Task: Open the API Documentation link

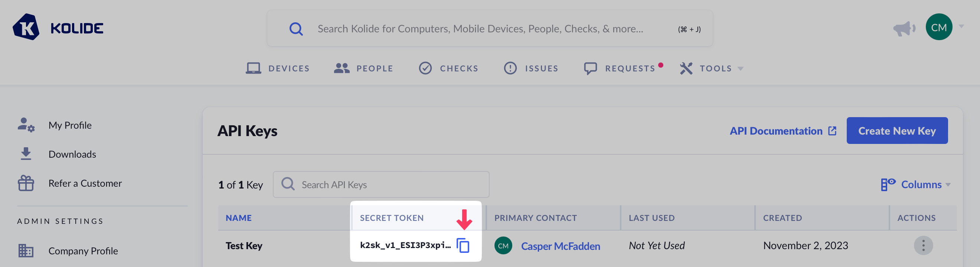Action: 783,131
